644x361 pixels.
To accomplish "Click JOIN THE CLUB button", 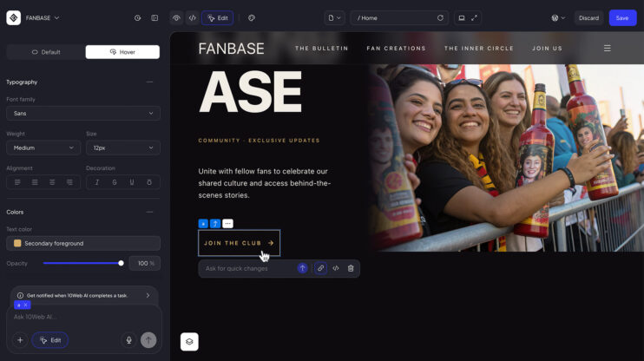I will (x=239, y=243).
